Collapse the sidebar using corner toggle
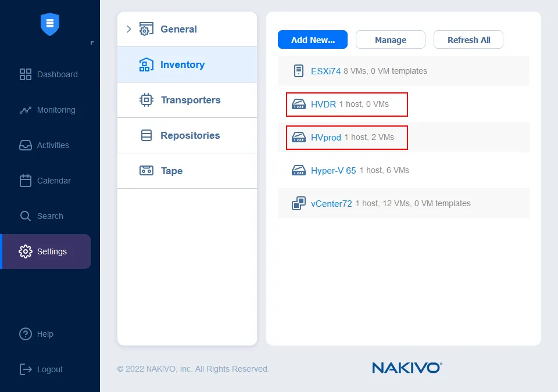 coord(92,43)
